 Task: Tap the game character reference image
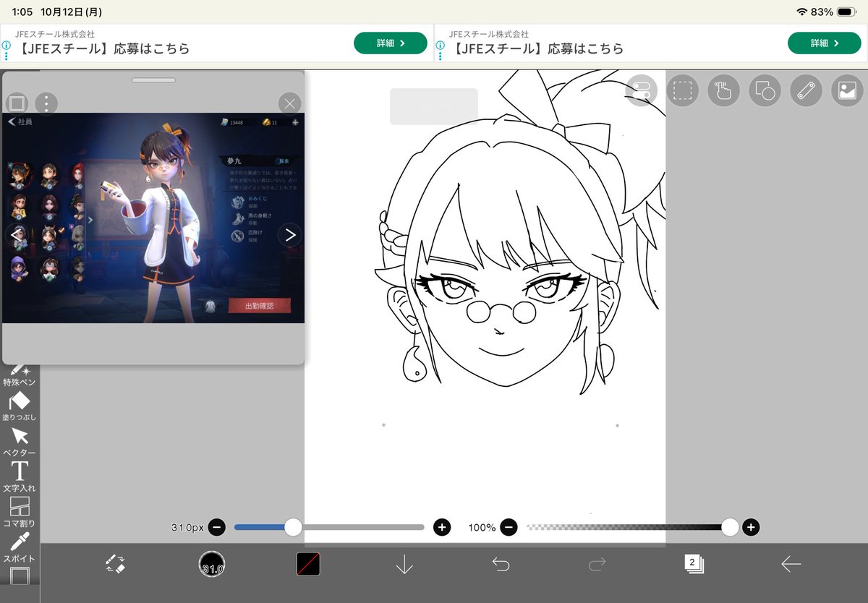point(153,218)
